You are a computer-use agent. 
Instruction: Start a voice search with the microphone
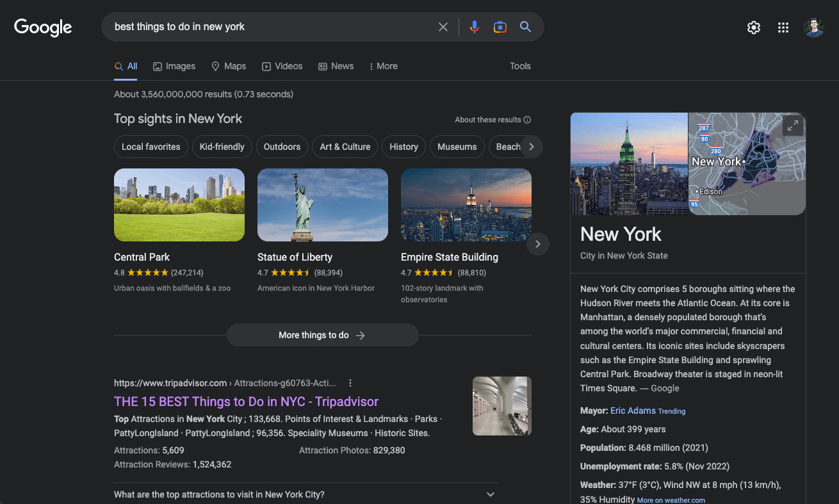pyautogui.click(x=474, y=27)
